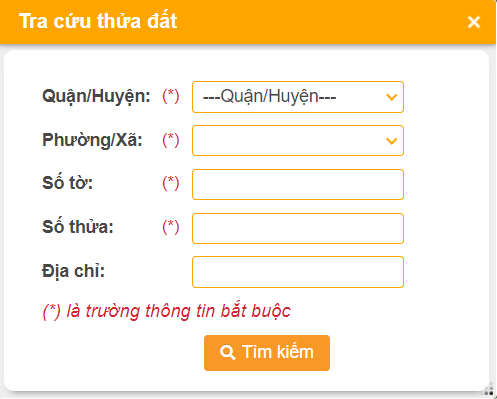Click the Tìm kiếm search button
Screen dimensions: 497x399
(x=267, y=353)
